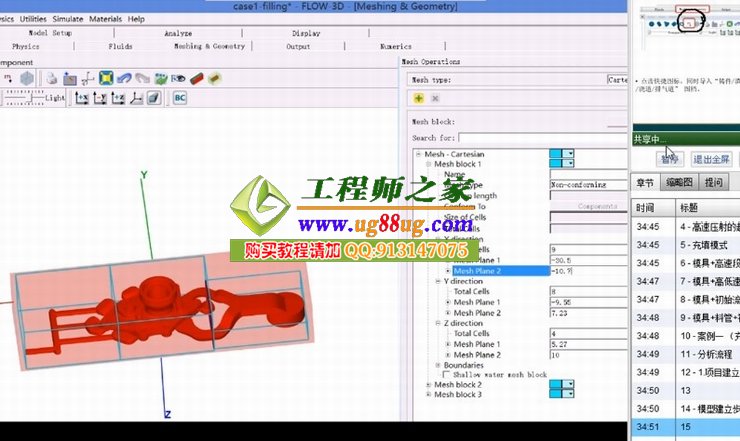This screenshot has height=441, width=740.
Task: Collapse the Mesh block 1 node
Action: pyautogui.click(x=429, y=164)
